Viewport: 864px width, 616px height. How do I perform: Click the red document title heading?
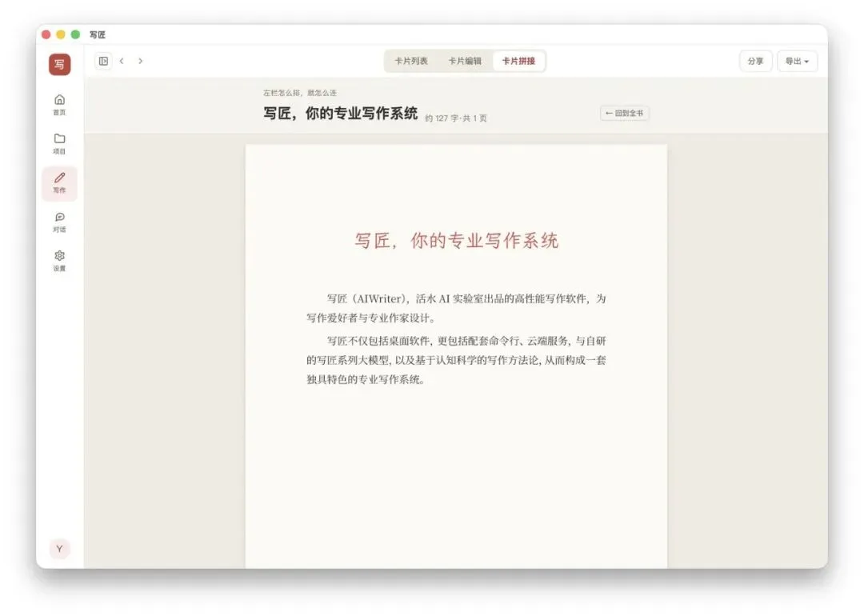(456, 241)
